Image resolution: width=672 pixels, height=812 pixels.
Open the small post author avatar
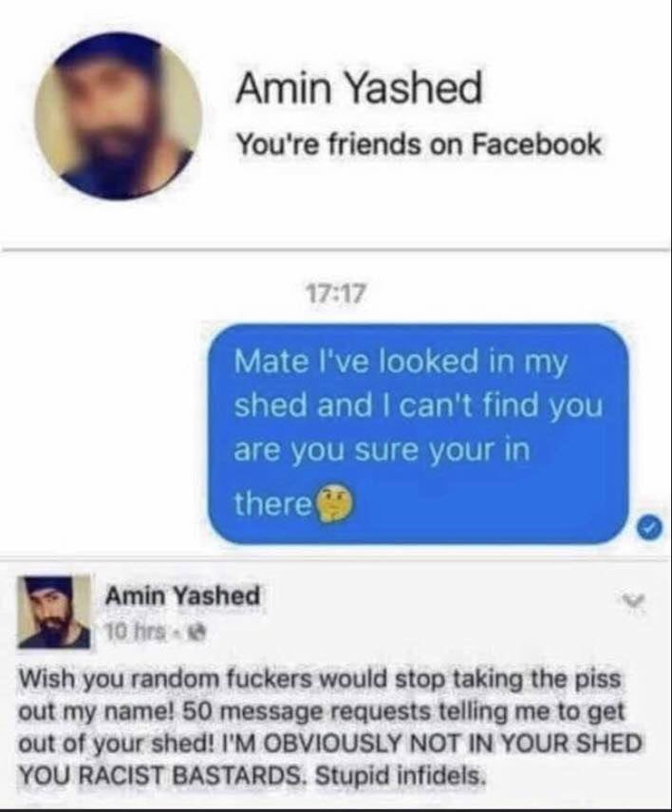coord(54,611)
